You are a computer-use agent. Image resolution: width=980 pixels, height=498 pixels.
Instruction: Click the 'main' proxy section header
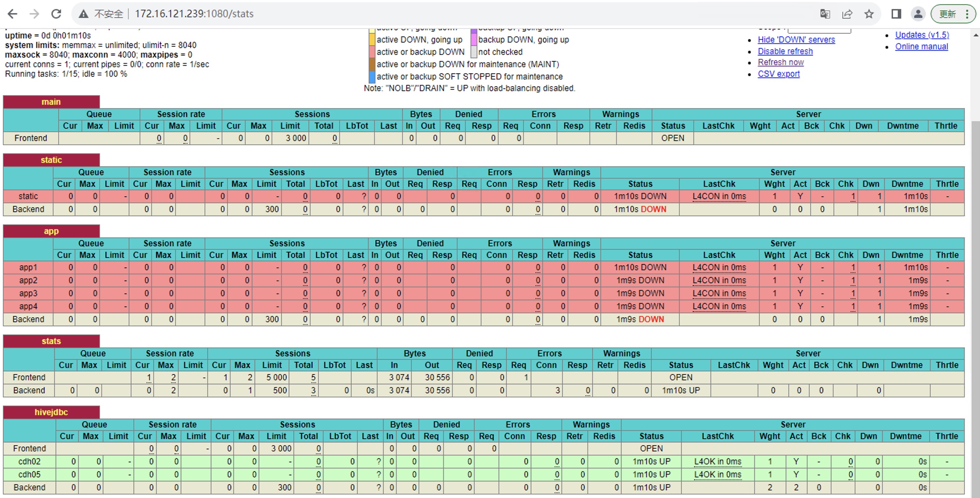[51, 102]
